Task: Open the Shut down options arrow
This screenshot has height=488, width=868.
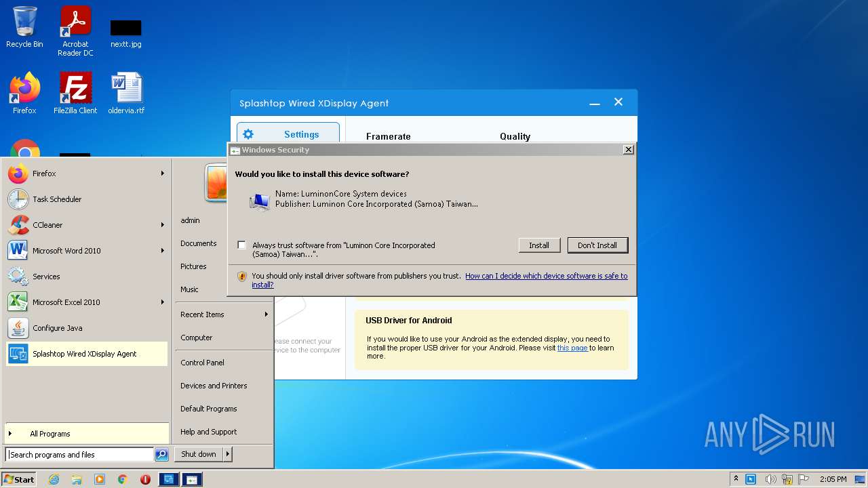Action: pos(227,454)
